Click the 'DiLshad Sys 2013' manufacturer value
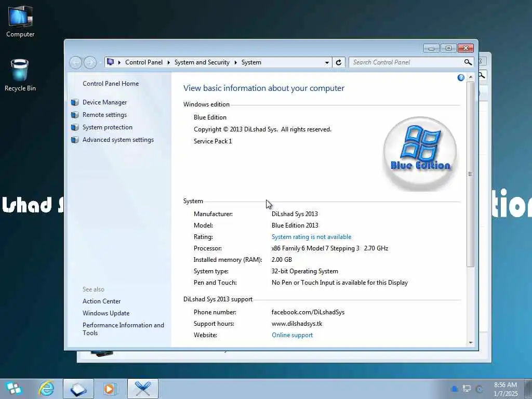 (x=295, y=214)
